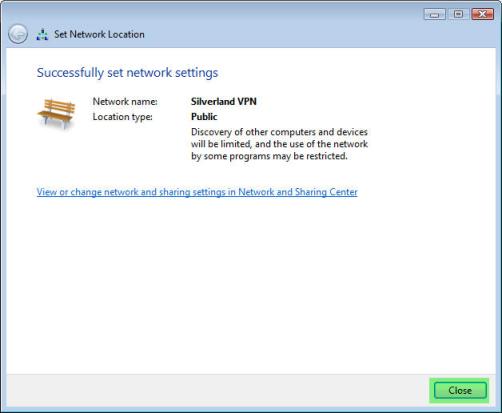Close the dialog with the green Close button
The image size is (502, 413).
point(460,390)
